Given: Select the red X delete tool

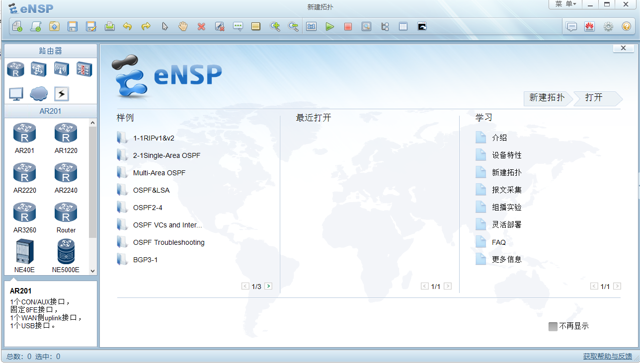Looking at the screenshot, I should click(x=201, y=26).
